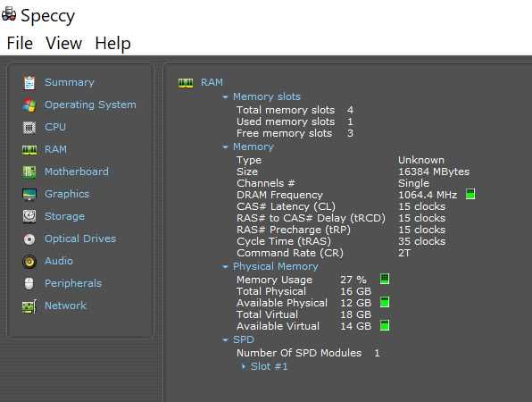Open the Optical Drives section
Screen dimensions: 532x402
[80, 239]
